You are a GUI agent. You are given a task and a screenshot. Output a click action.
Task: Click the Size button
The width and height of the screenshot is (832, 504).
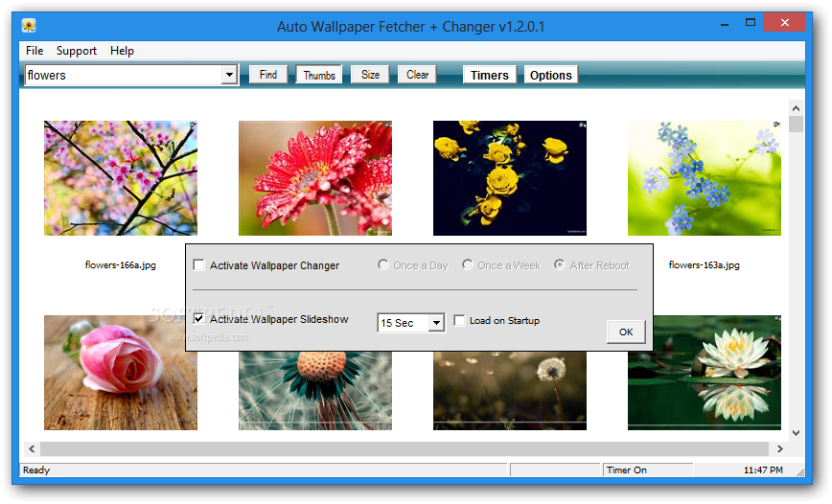pyautogui.click(x=370, y=75)
